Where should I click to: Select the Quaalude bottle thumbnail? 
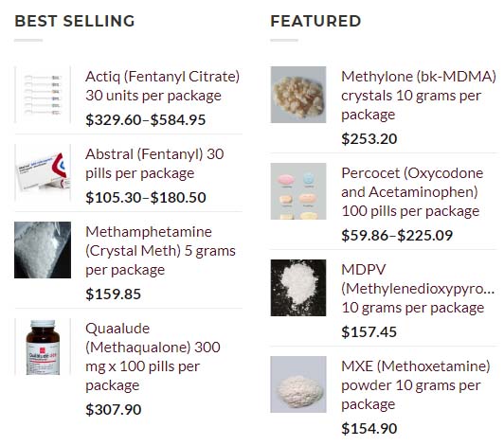43,347
